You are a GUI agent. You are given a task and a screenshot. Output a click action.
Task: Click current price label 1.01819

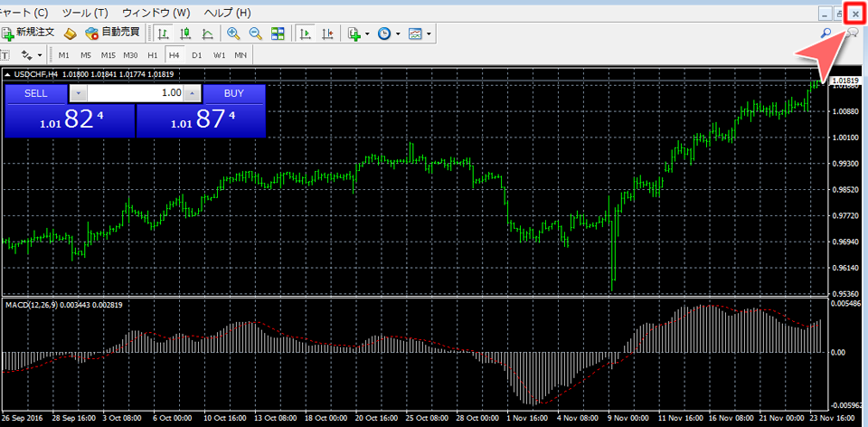pos(844,81)
